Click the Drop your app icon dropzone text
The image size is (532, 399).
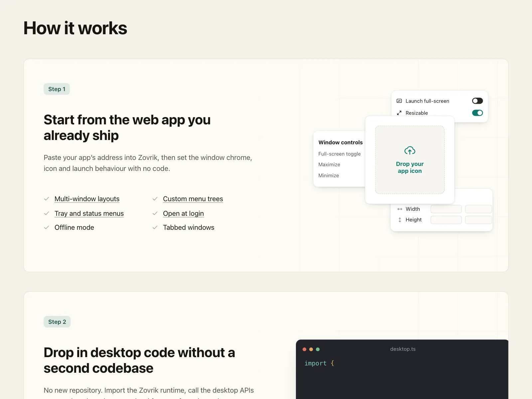(410, 167)
